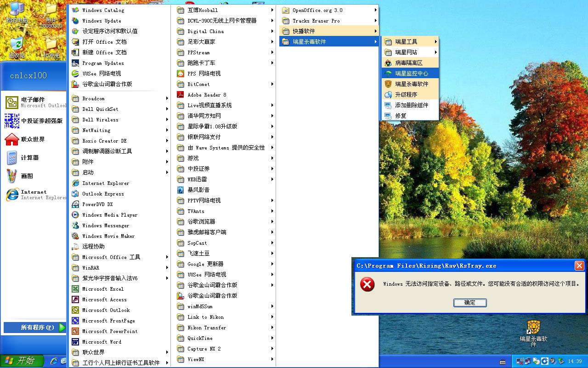Viewport: 588px width, 368px height.
Task: Click the RsTray.exe dialog title bar
Action: click(469, 266)
